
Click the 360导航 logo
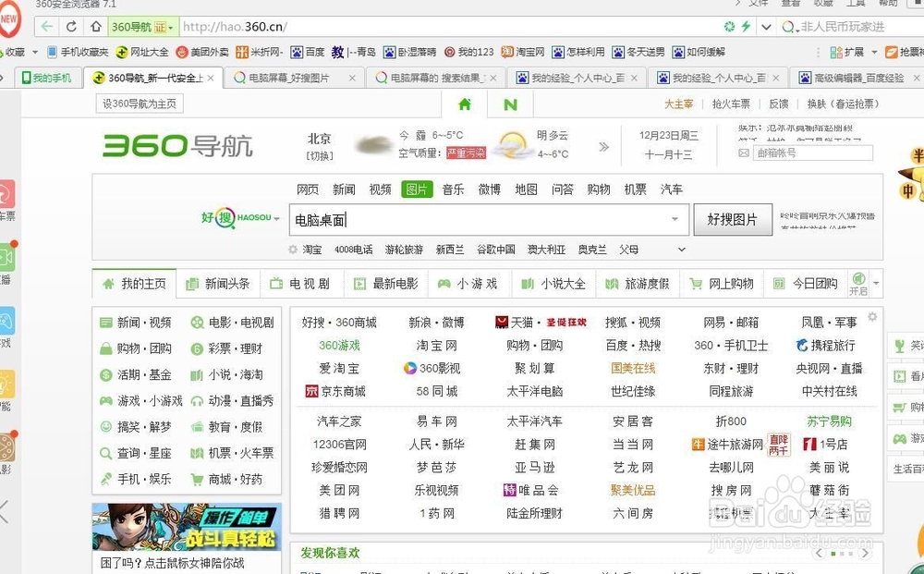point(177,145)
